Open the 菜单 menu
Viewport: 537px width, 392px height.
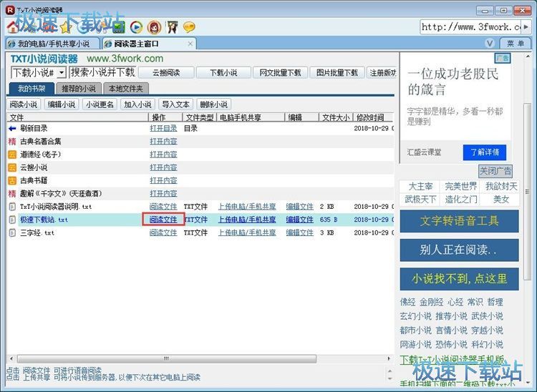coord(516,44)
